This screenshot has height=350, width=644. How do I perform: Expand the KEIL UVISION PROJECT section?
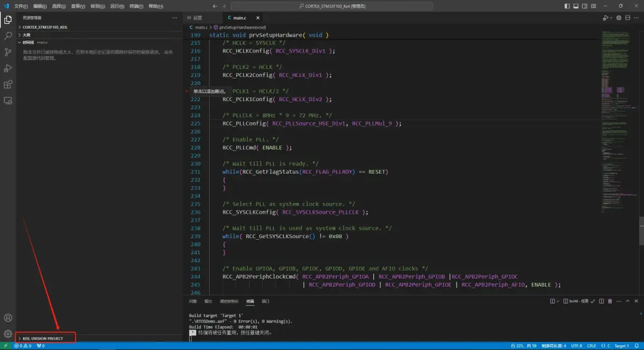click(x=43, y=339)
